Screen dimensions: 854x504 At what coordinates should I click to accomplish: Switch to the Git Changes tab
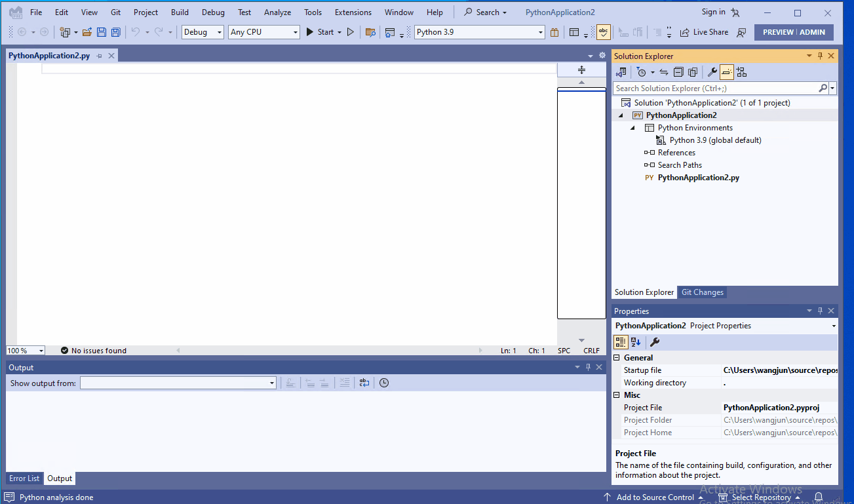click(x=702, y=292)
